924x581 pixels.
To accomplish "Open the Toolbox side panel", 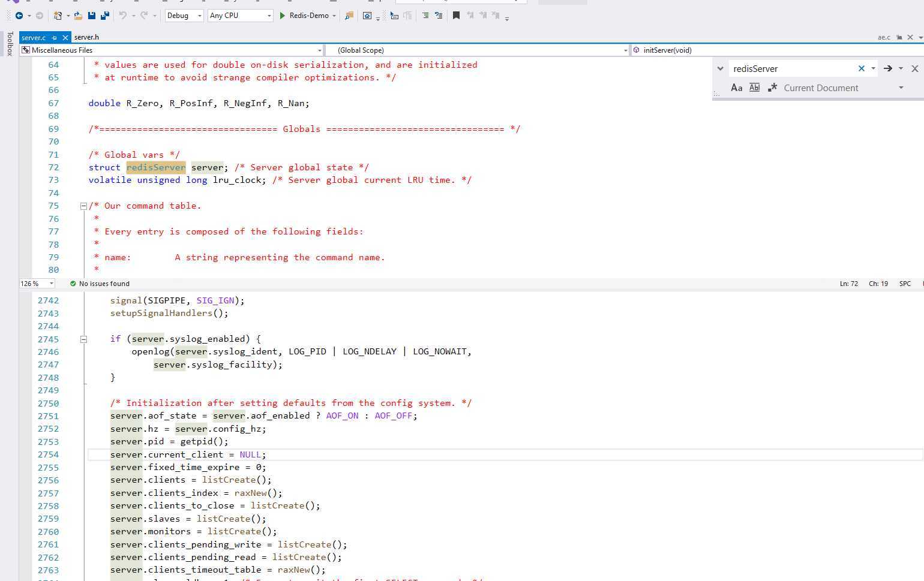I will tap(10, 44).
